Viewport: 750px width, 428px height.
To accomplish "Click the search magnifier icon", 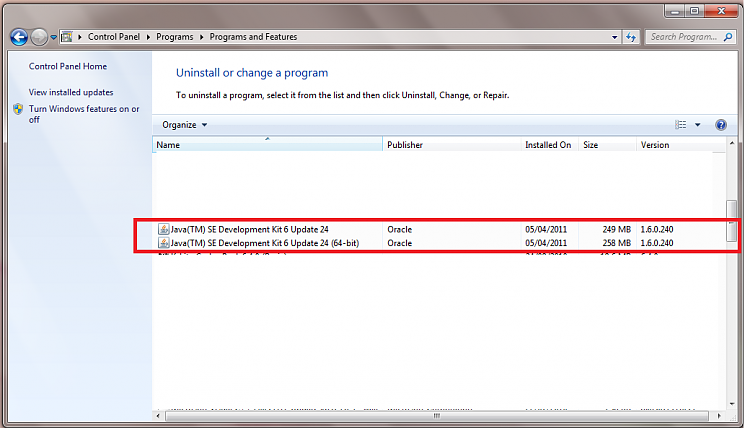I will [x=728, y=37].
